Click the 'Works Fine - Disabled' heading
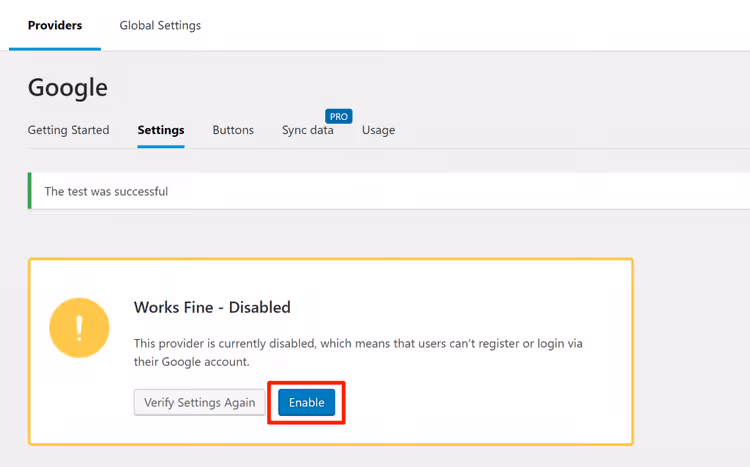Image resolution: width=750 pixels, height=467 pixels. (x=212, y=307)
